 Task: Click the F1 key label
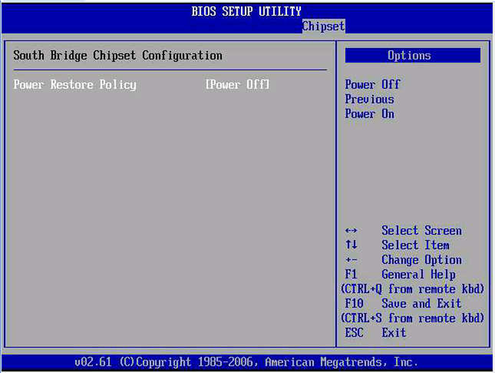coord(351,274)
